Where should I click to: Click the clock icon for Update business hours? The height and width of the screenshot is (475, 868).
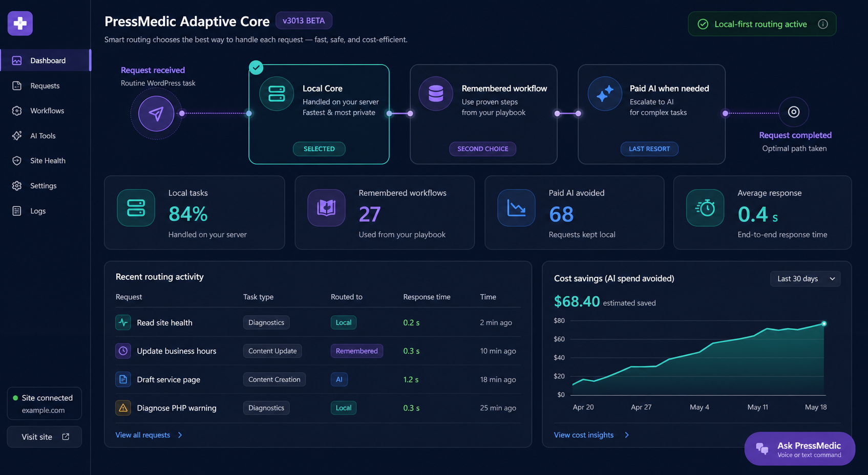(123, 351)
